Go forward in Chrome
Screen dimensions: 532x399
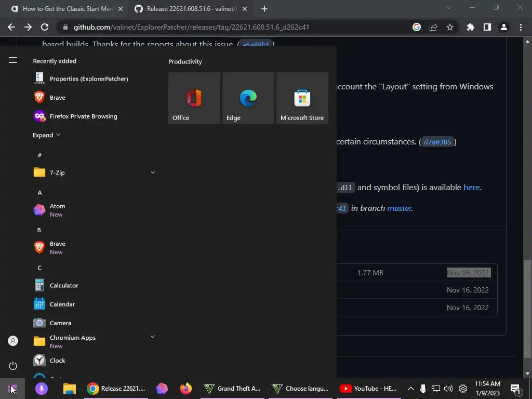(x=28, y=27)
